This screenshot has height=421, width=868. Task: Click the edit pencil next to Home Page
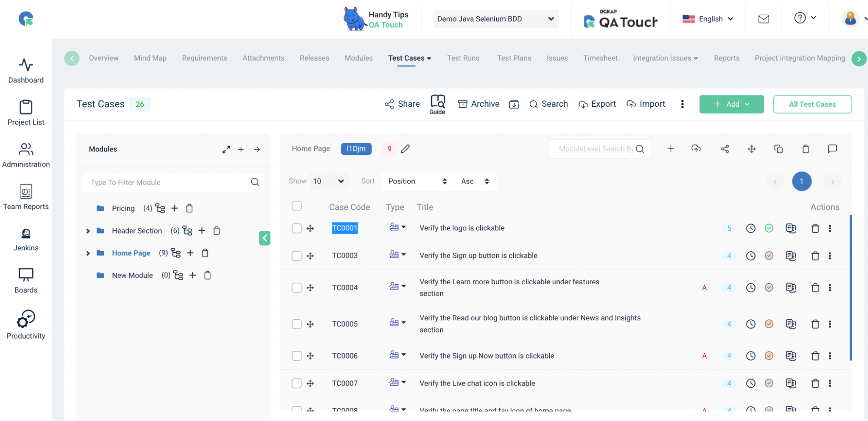[405, 149]
